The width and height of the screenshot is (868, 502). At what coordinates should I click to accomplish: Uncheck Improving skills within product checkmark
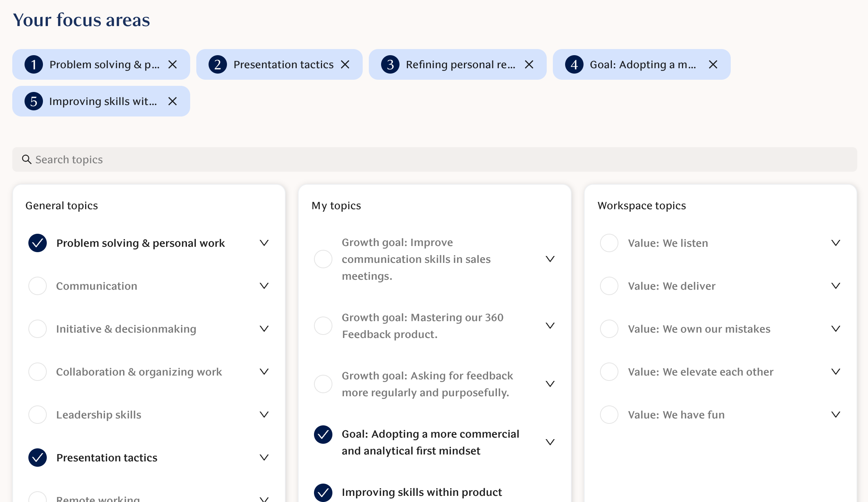coord(323,492)
